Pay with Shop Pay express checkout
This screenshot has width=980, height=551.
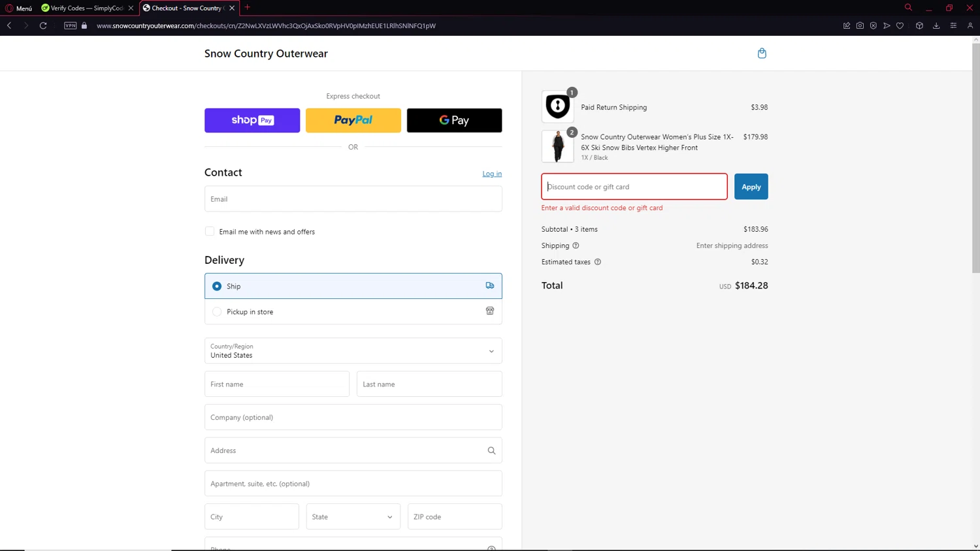tap(252, 120)
